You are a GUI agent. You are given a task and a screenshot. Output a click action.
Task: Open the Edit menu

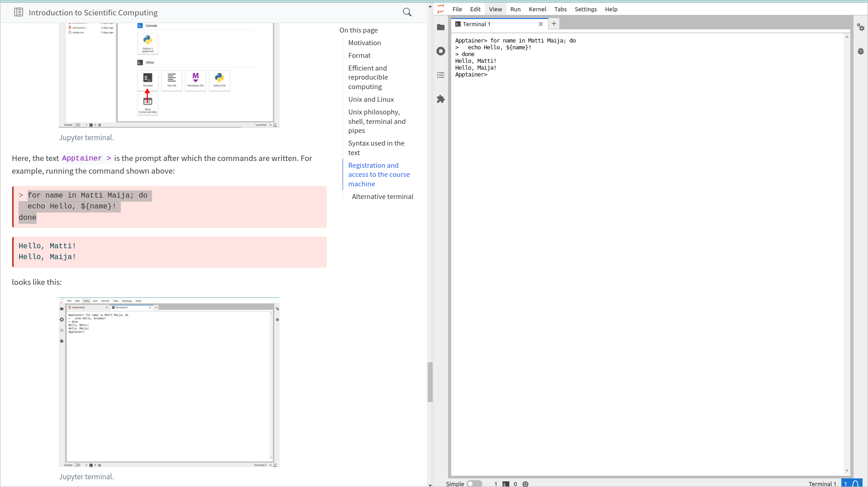coord(475,9)
